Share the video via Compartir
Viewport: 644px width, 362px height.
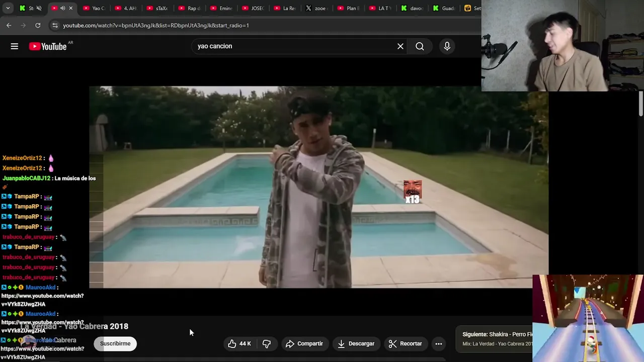(x=304, y=344)
